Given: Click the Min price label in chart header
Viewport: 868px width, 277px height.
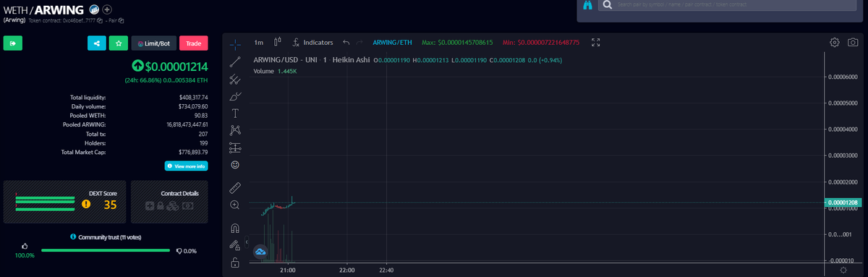Looking at the screenshot, I should click(540, 43).
